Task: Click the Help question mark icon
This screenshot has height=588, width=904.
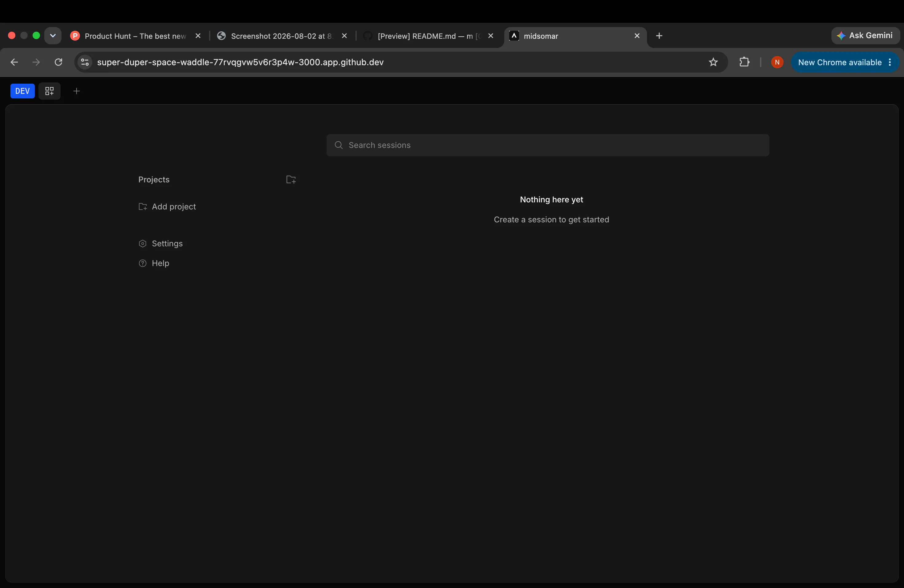Action: point(142,263)
